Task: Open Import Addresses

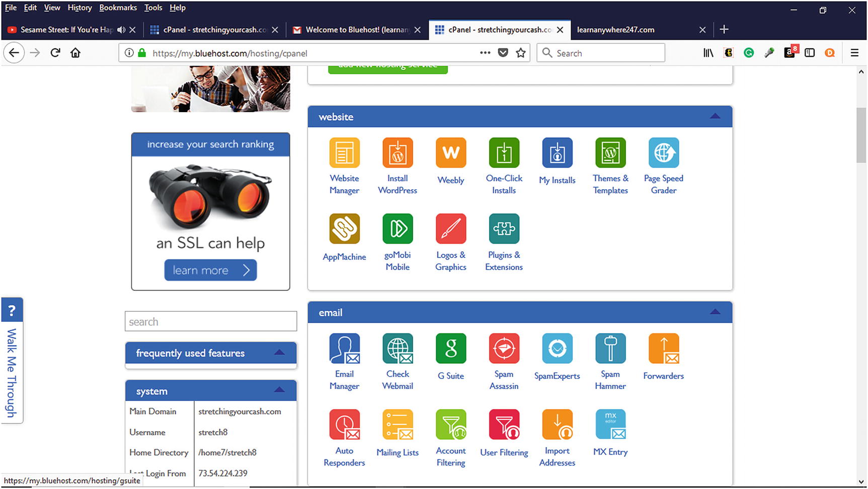Action: point(557,425)
